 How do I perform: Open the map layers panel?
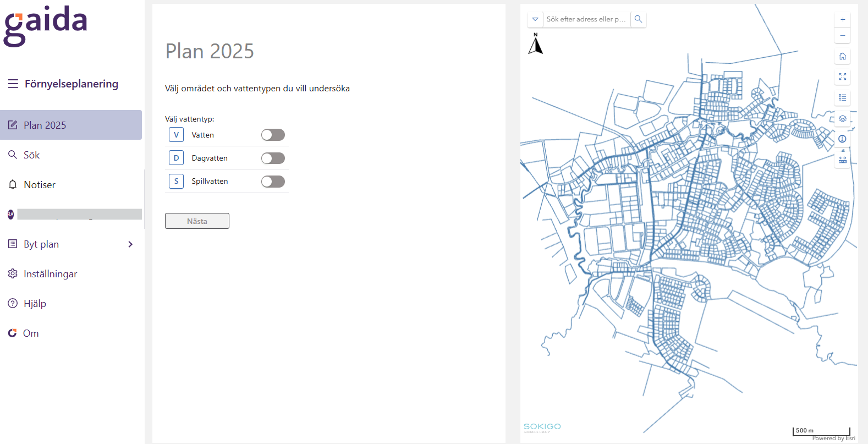(842, 118)
